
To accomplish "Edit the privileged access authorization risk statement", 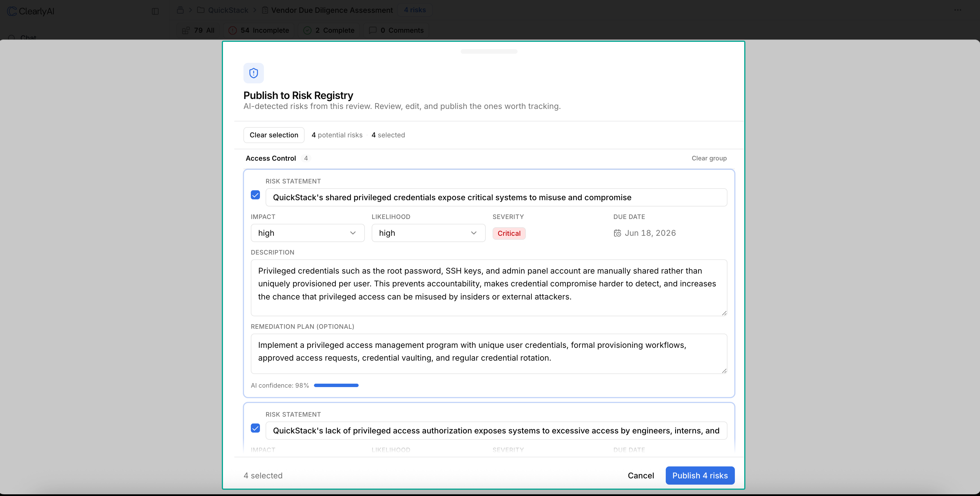I will pos(496,431).
